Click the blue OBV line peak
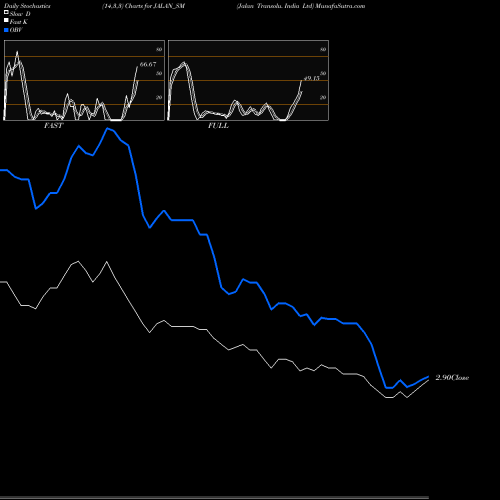 [107, 128]
